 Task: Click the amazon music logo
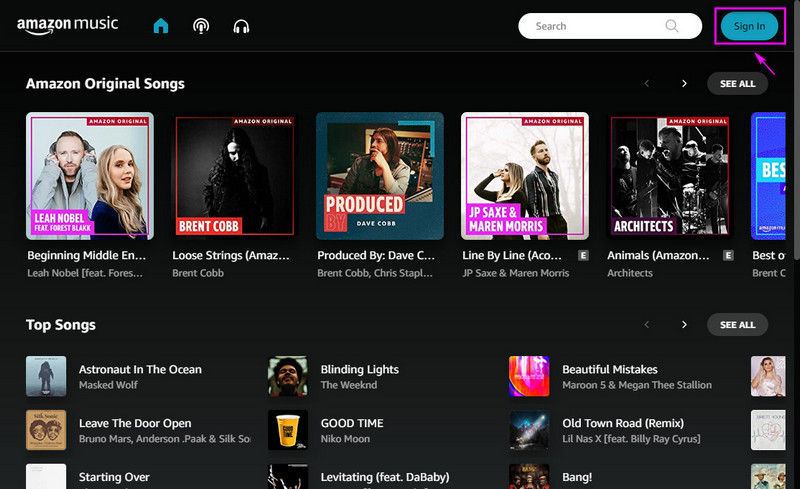pos(67,25)
